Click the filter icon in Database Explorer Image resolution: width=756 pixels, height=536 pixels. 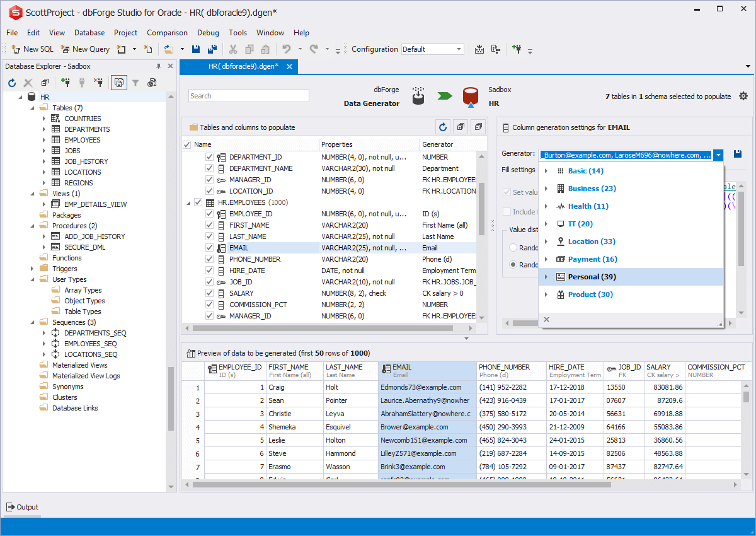pyautogui.click(x=135, y=83)
